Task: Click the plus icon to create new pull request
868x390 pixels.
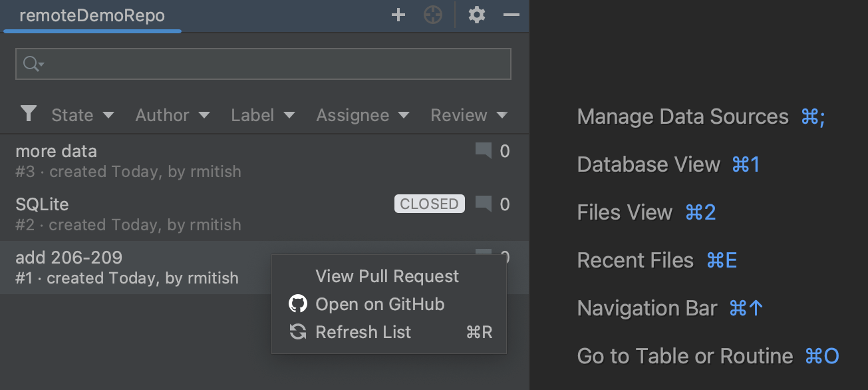Action: [398, 15]
